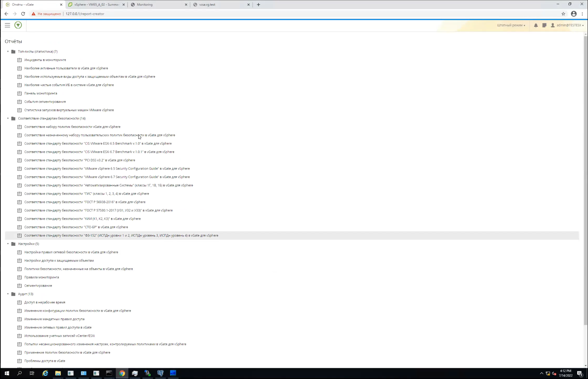
Task: Open the CIS VMware ESXi 6.5 Benchmark report
Action: point(98,144)
